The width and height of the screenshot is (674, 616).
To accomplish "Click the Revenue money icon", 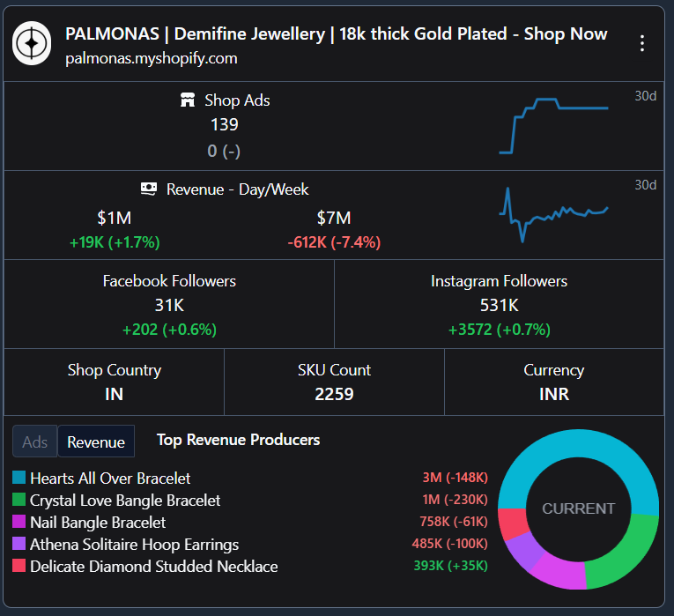I will coord(149,189).
